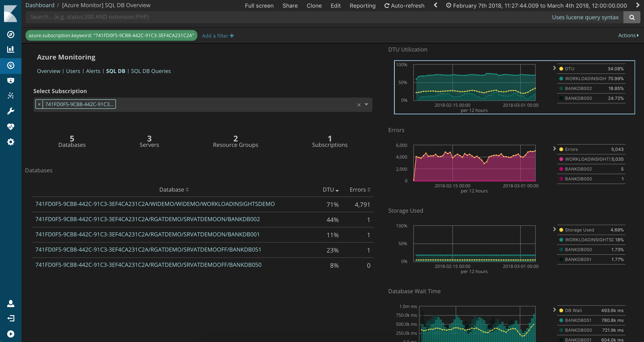Open the Share menu
644x342 pixels.
tap(290, 6)
